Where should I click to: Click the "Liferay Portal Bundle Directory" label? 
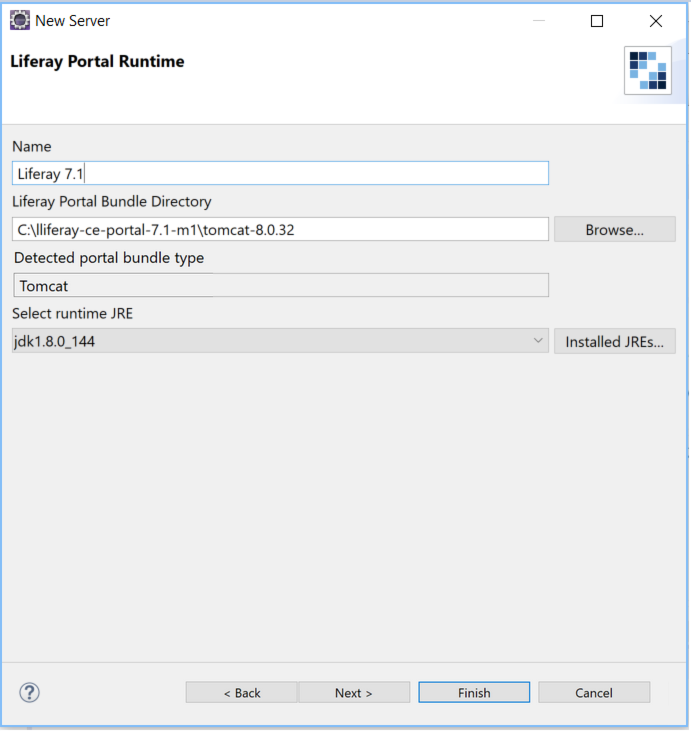[111, 201]
